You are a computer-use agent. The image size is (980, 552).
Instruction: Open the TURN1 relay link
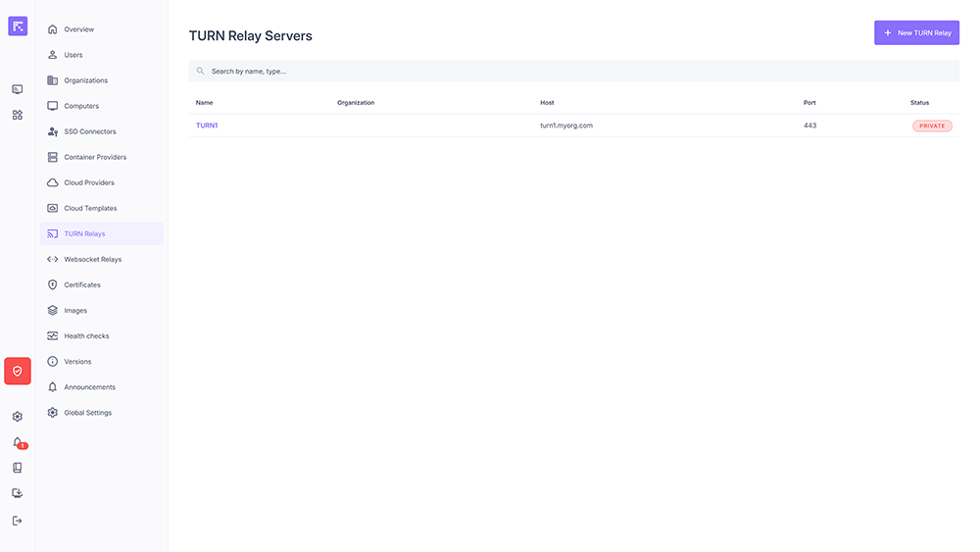tap(207, 125)
